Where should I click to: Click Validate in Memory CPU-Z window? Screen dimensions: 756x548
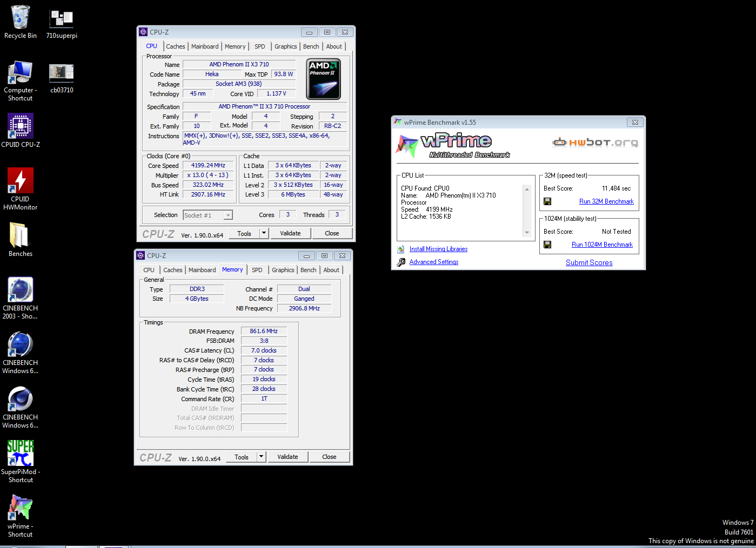coord(287,457)
